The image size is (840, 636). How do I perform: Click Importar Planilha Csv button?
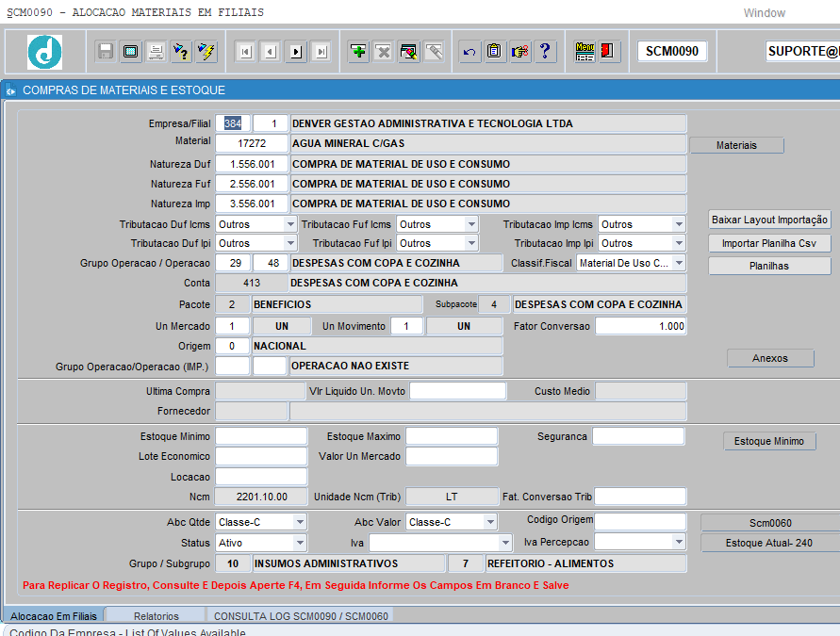(769, 243)
